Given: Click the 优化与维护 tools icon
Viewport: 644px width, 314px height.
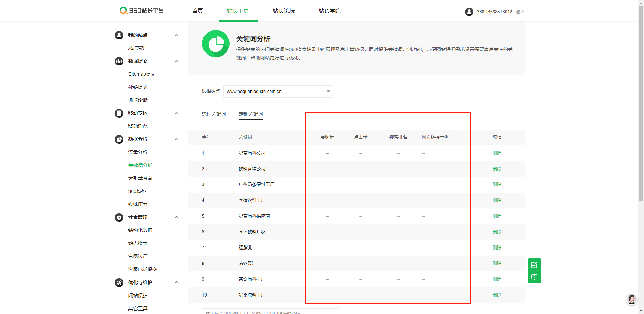Looking at the screenshot, I should (119, 282).
